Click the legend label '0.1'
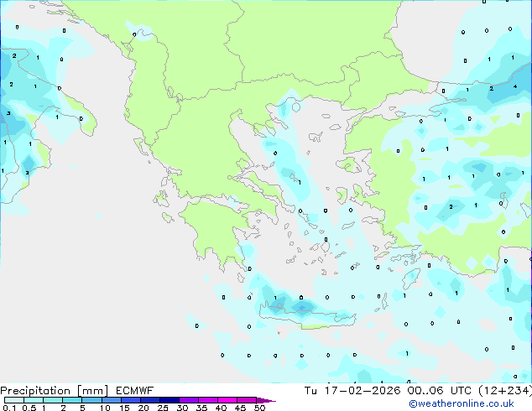 point(9,408)
